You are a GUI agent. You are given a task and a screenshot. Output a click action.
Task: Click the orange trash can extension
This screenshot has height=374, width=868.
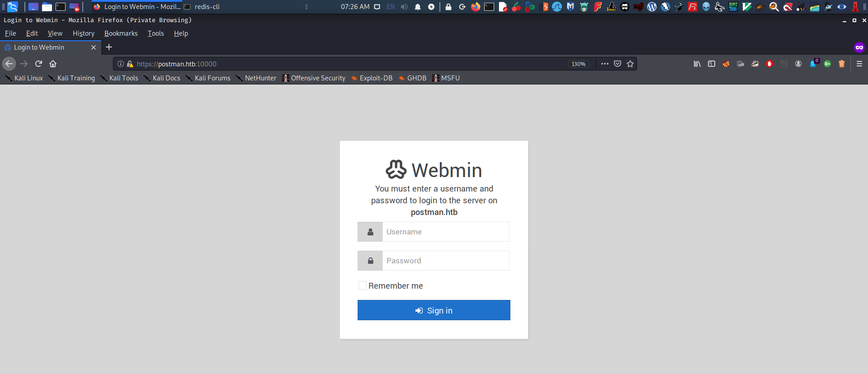point(842,64)
